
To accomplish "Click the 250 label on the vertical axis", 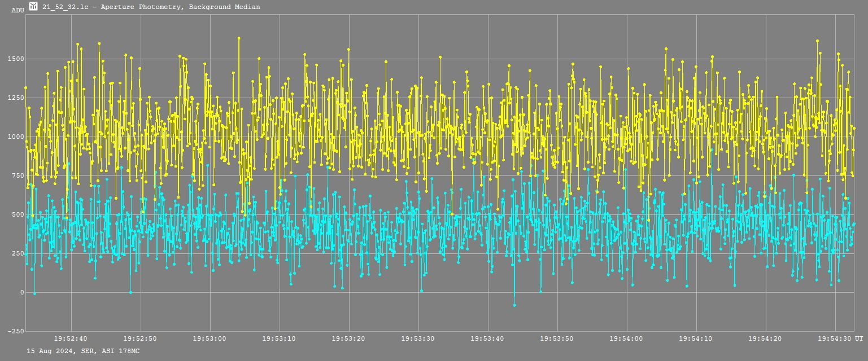I will coord(18,253).
